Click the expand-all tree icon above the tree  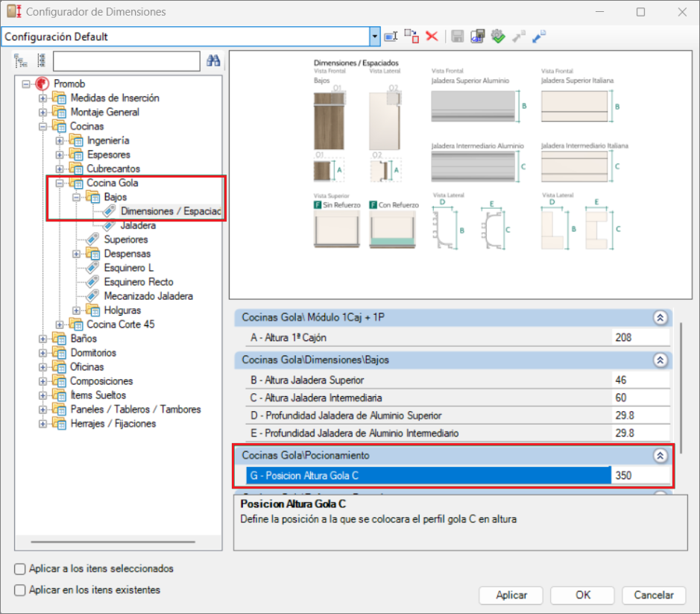click(x=21, y=61)
